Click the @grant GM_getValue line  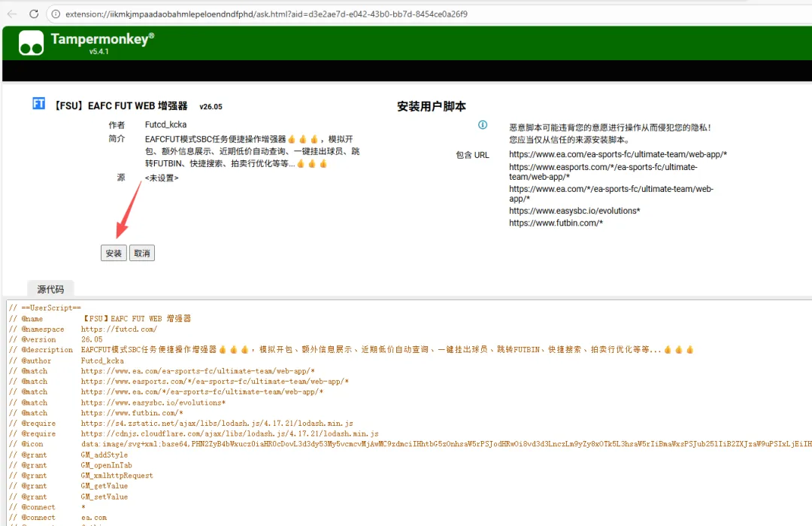(68, 486)
